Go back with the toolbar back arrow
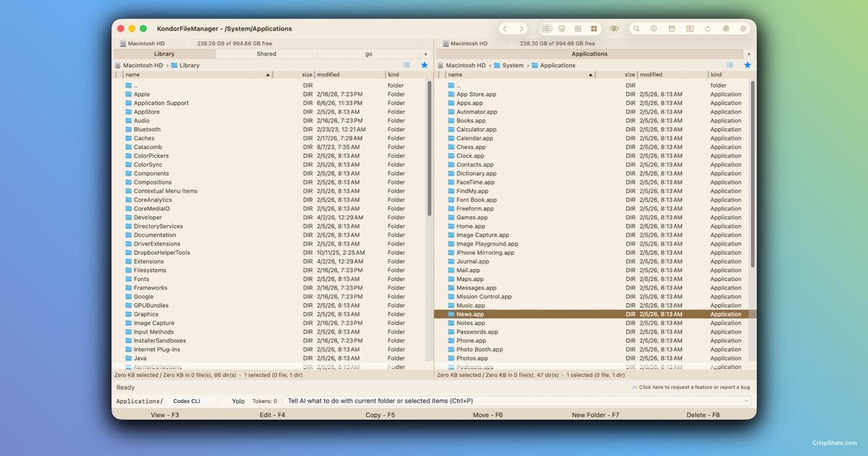 coord(505,29)
